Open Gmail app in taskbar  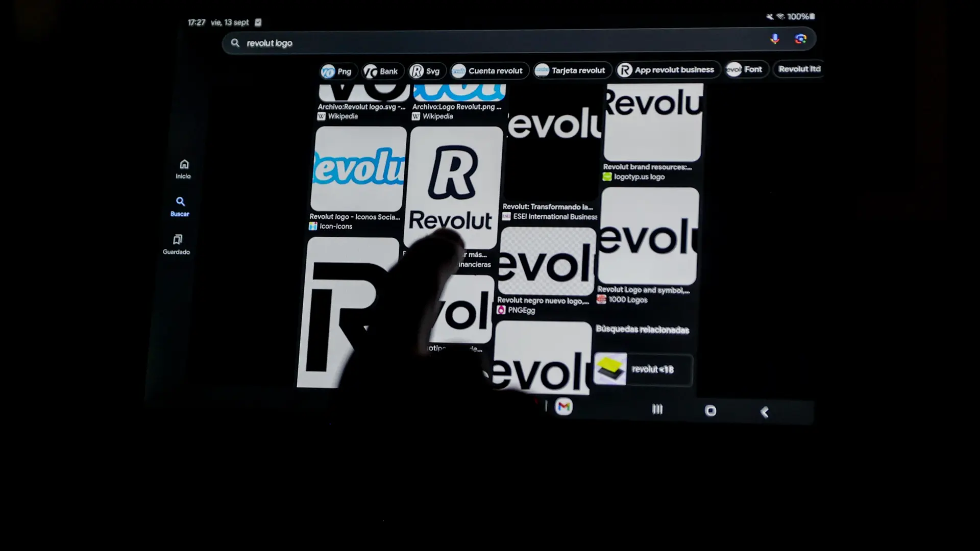pos(564,407)
